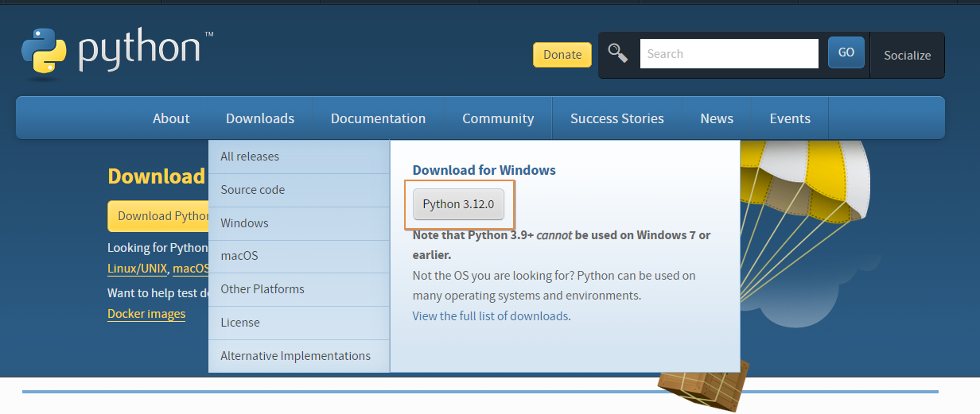Screen dimensions: 980x414
Task: Select All releases in Downloads submenu
Action: (299, 157)
